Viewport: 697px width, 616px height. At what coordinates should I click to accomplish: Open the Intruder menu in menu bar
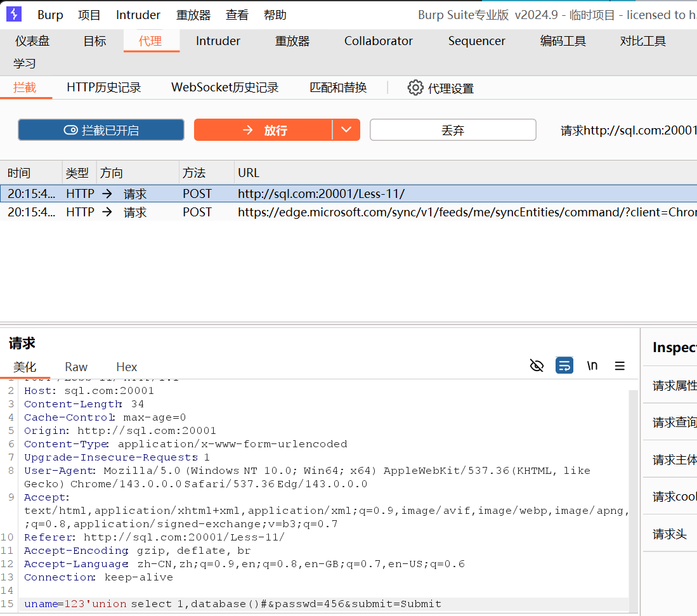tap(138, 15)
